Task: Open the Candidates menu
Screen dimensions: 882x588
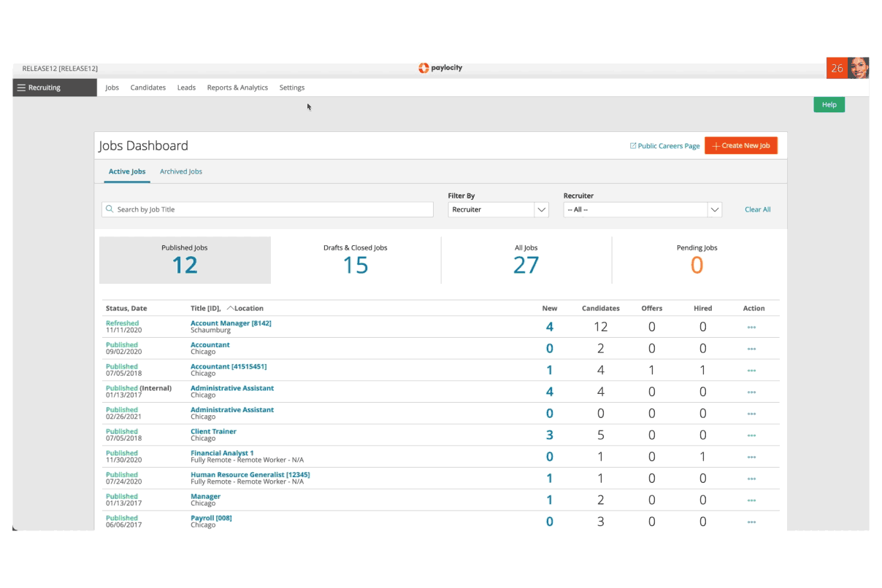Action: pyautogui.click(x=148, y=88)
